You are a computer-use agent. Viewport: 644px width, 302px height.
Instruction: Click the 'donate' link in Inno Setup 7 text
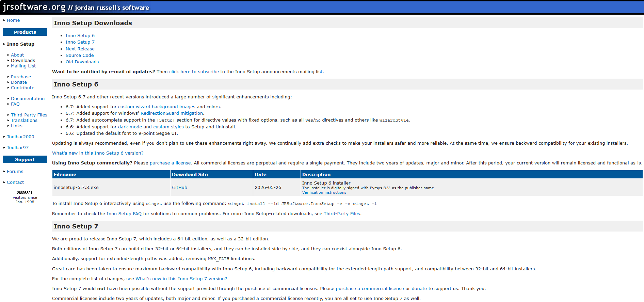[x=419, y=289]
